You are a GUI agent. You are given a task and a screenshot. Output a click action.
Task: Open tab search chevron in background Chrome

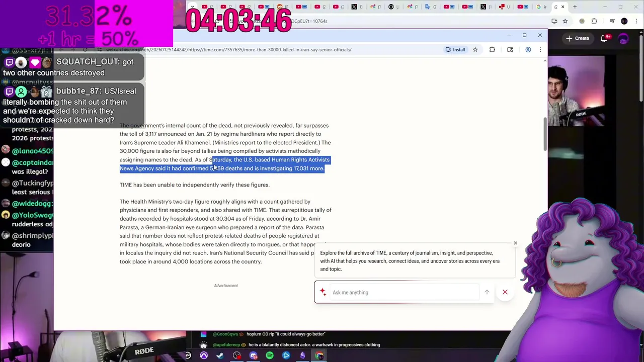[x=192, y=7]
